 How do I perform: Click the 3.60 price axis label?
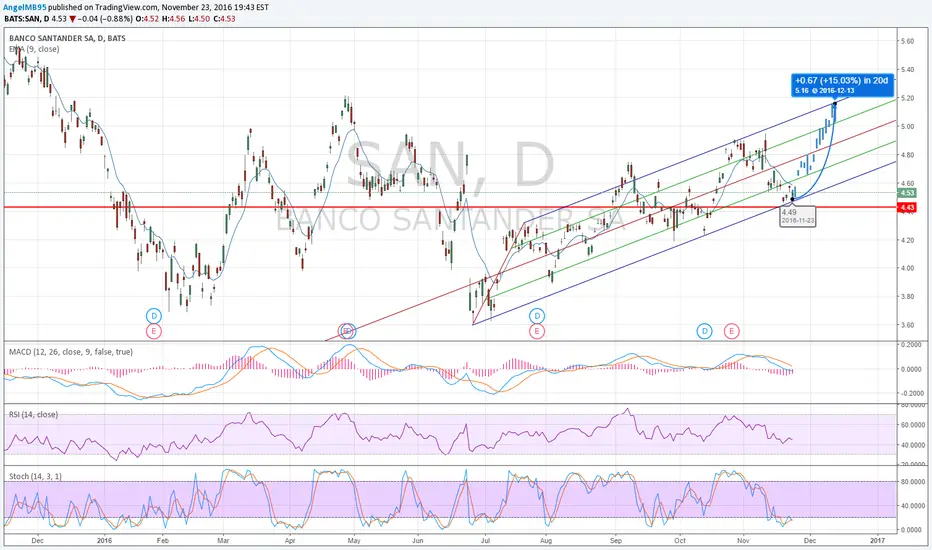tap(907, 325)
